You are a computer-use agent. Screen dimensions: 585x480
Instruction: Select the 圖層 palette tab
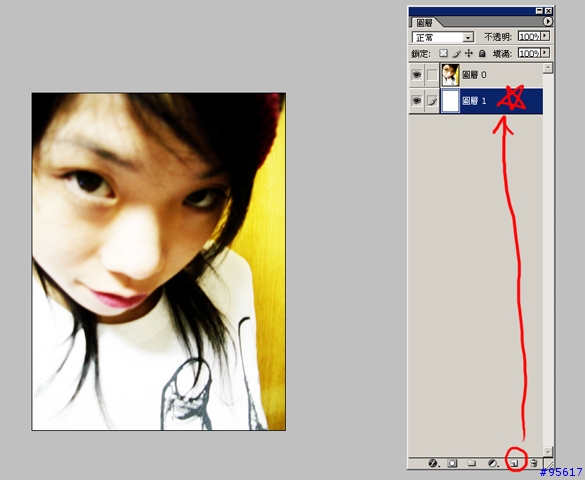click(425, 22)
